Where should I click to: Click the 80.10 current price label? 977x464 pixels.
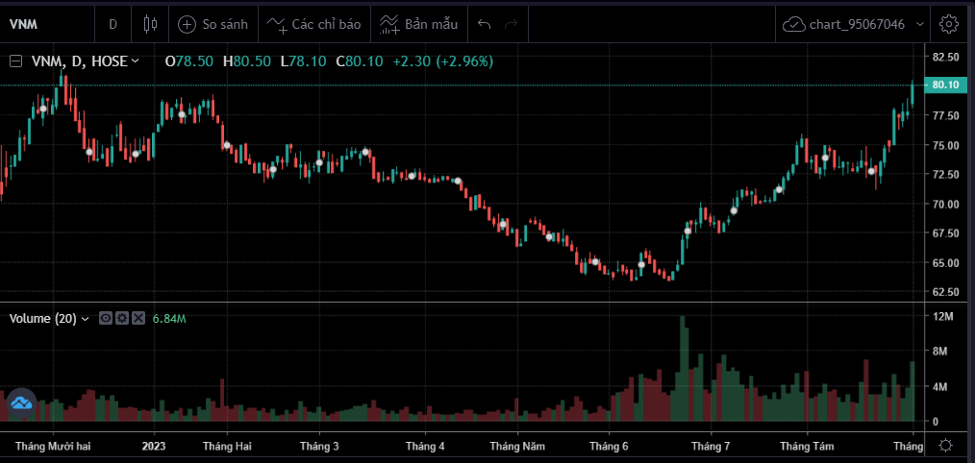tap(946, 85)
